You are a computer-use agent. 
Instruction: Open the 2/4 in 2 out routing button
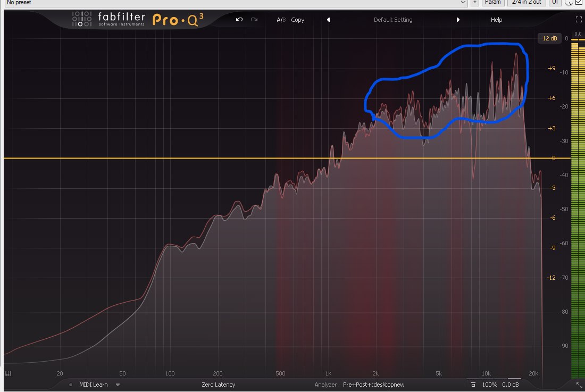pyautogui.click(x=526, y=2)
